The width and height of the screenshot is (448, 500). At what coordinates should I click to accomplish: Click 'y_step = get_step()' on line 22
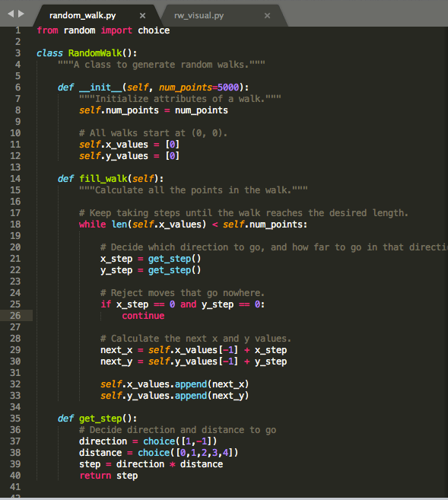coord(151,270)
